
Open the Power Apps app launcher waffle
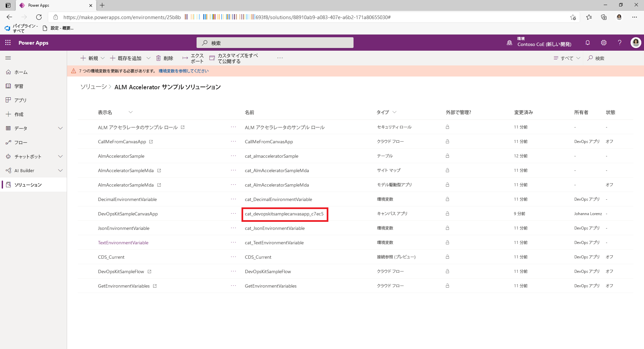(8, 43)
